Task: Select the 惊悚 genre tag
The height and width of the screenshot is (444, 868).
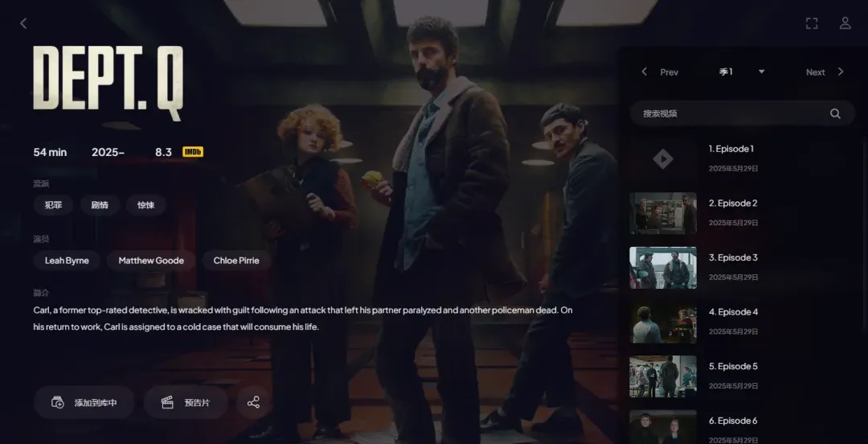Action: [x=146, y=205]
